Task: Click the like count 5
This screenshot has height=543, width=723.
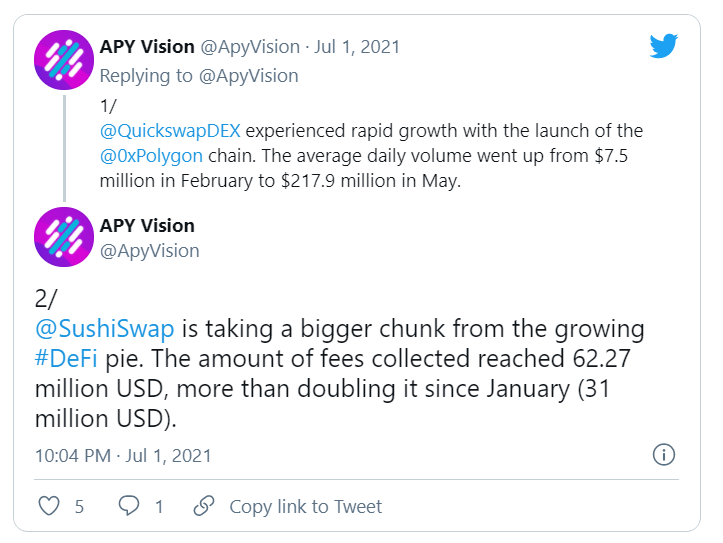Action: pos(79,507)
